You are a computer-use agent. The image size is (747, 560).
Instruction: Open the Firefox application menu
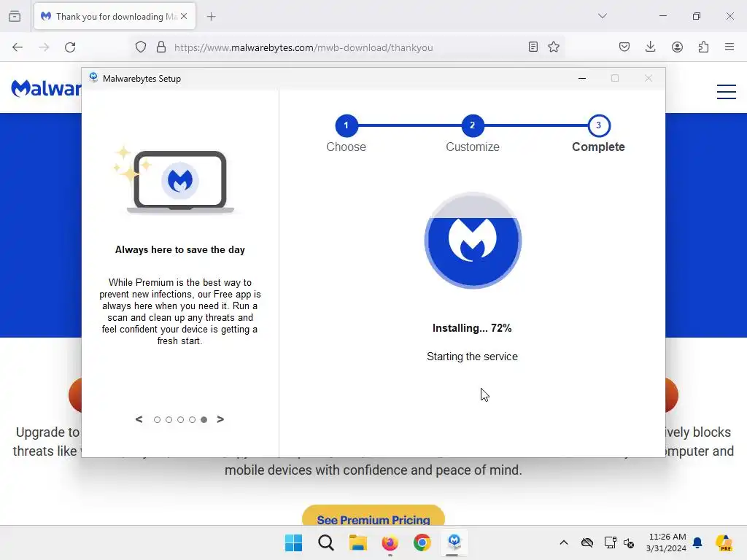click(729, 47)
